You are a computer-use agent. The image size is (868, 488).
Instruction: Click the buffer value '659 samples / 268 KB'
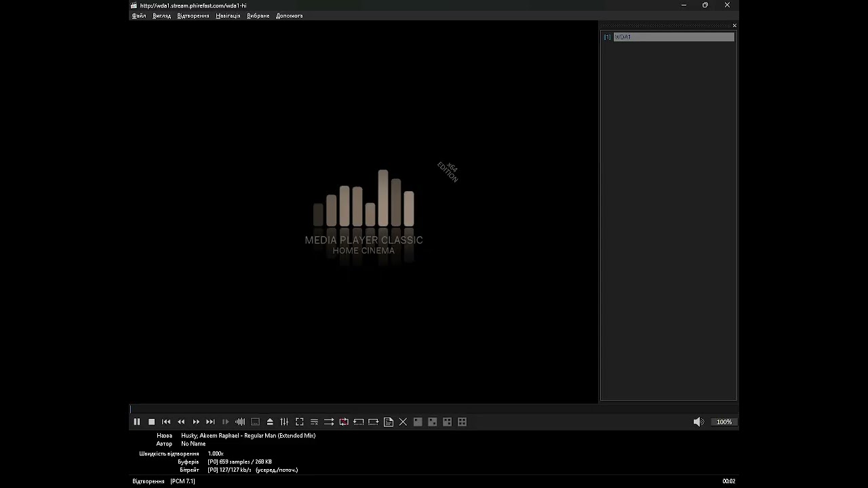(245, 462)
